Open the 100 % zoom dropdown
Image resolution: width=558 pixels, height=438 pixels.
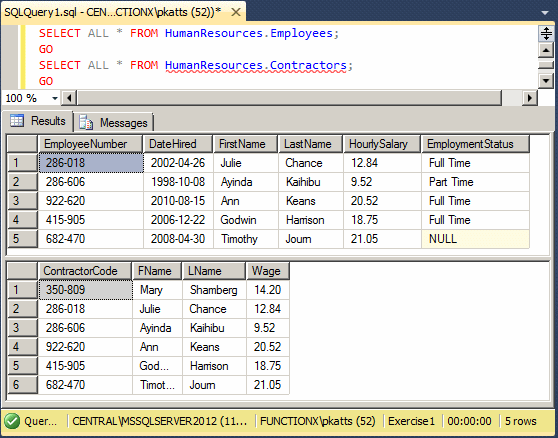coord(55,98)
